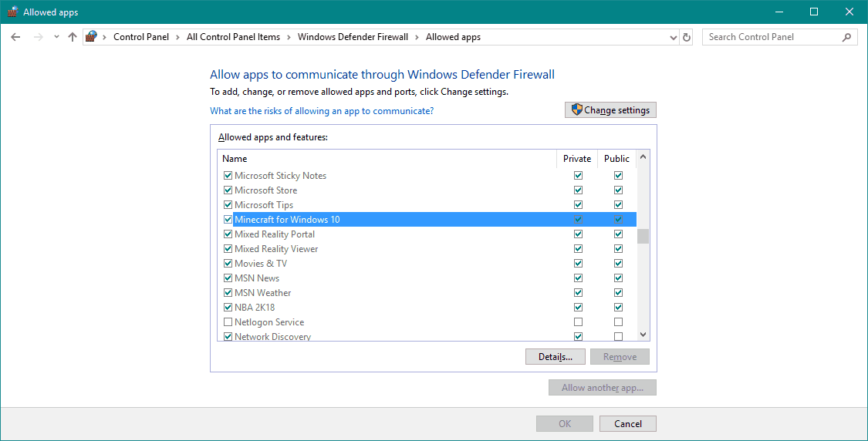
Task: Expand the address bar history dropdown
Action: (x=673, y=37)
